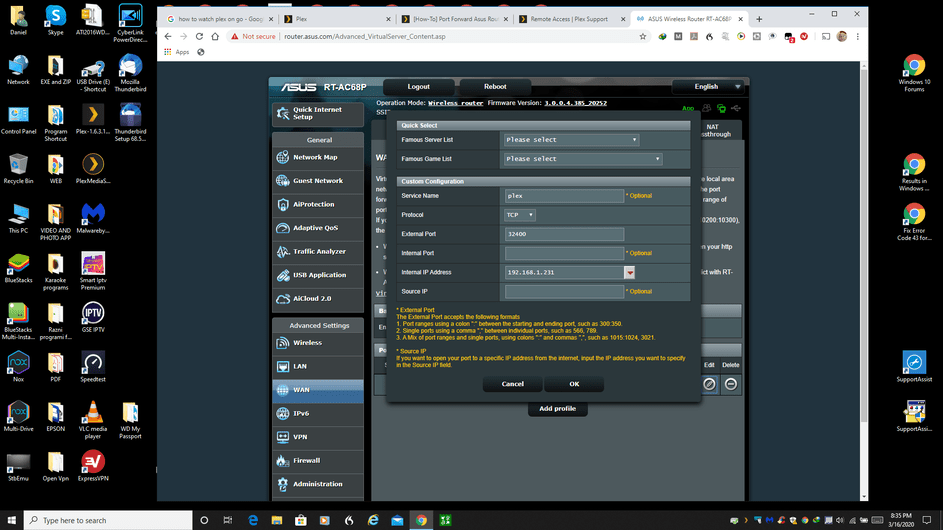
Task: Click OK to save port forward rule
Action: [x=574, y=384]
